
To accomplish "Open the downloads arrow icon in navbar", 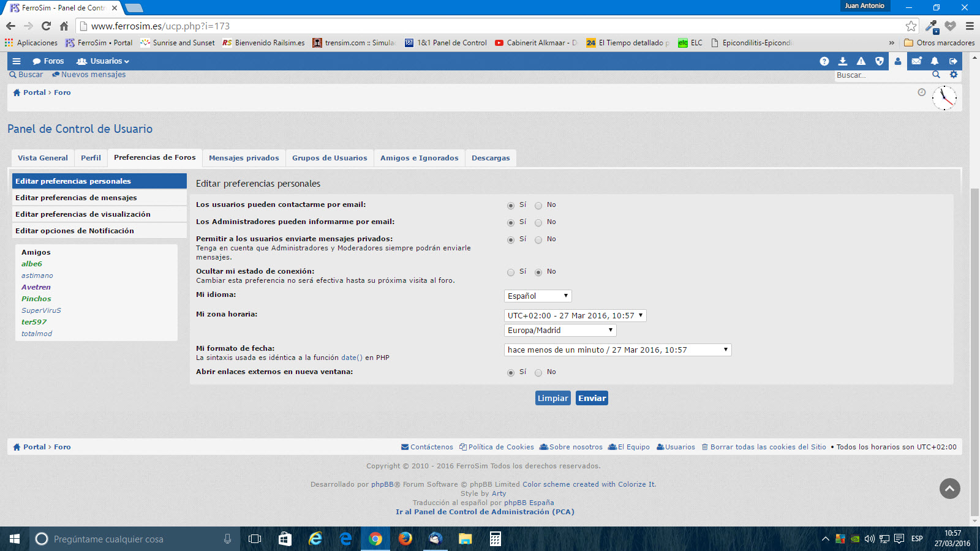I will [x=843, y=61].
